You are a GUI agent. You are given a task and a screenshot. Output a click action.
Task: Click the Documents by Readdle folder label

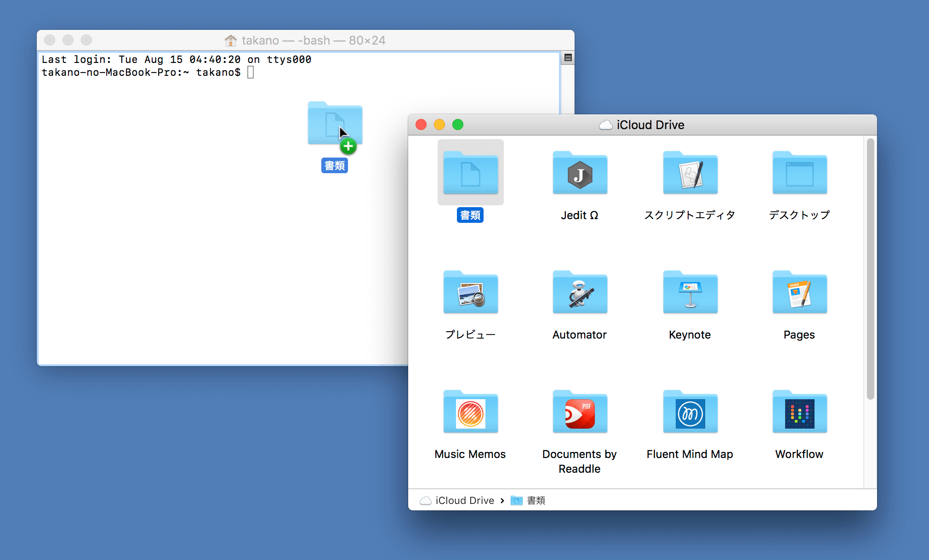[580, 461]
